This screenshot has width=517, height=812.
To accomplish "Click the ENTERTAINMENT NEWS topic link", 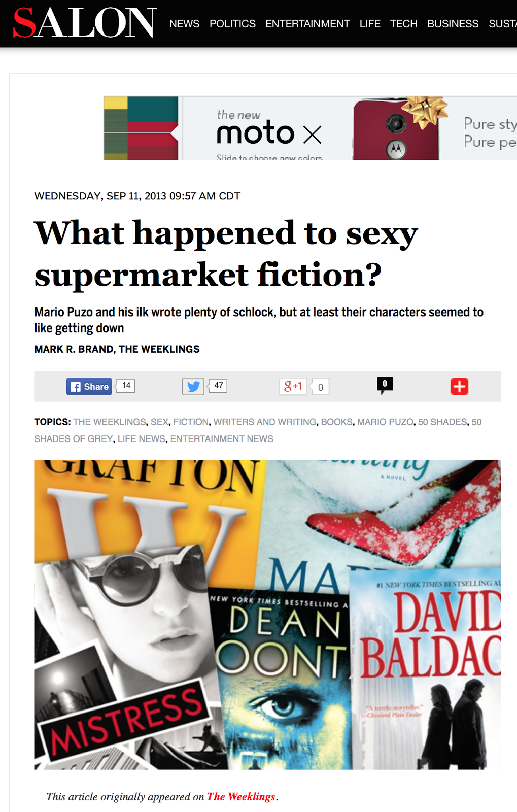I will pyautogui.click(x=222, y=439).
